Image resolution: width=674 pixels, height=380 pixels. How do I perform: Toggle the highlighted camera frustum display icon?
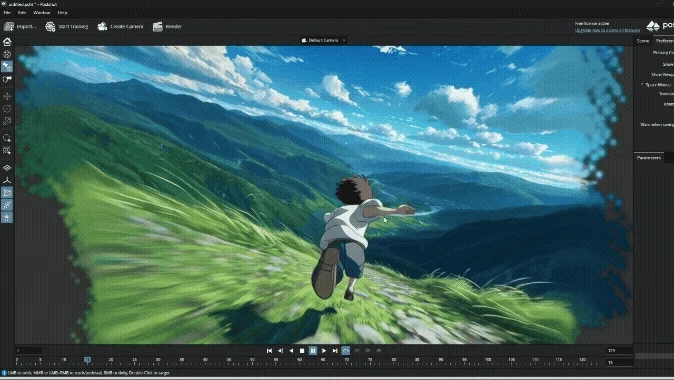(x=7, y=193)
